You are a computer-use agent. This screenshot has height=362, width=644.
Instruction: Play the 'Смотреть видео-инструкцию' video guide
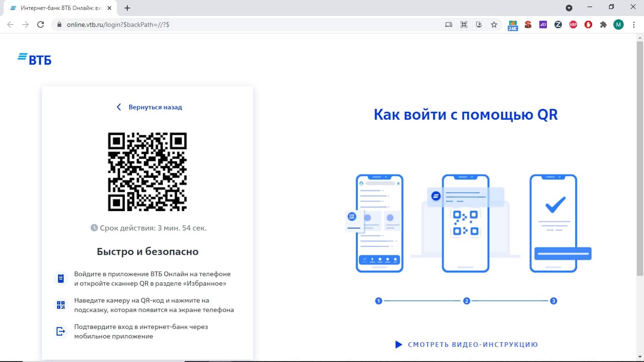tap(466, 345)
